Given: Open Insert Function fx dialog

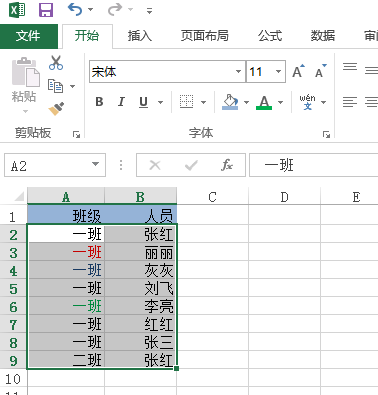Looking at the screenshot, I should click(x=227, y=165).
